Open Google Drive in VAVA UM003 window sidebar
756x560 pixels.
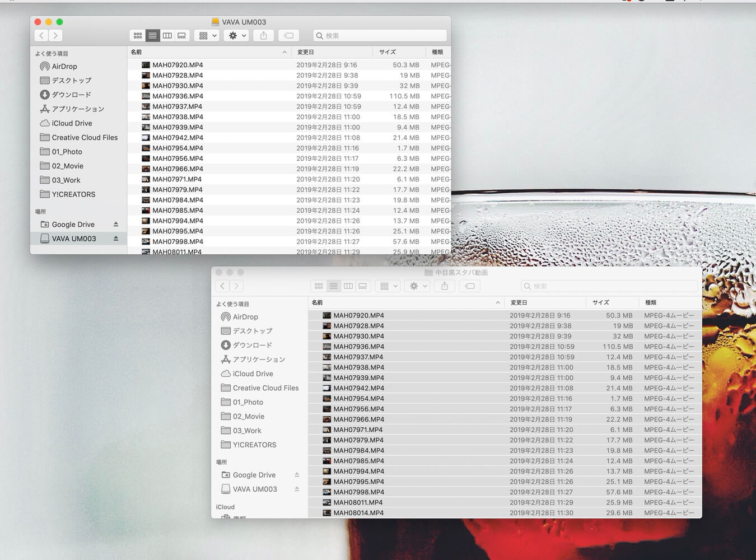coord(73,225)
